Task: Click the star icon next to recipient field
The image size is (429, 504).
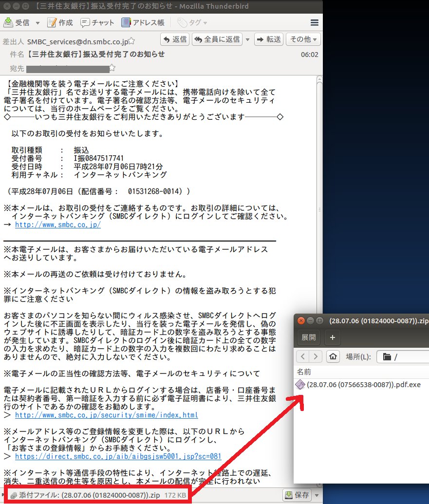Action: click(112, 68)
